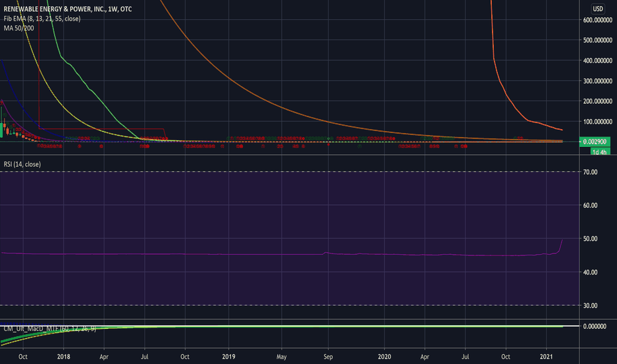Click the 300.000000 price axis label
Viewport: 617px width, 364px height.
click(x=597, y=81)
